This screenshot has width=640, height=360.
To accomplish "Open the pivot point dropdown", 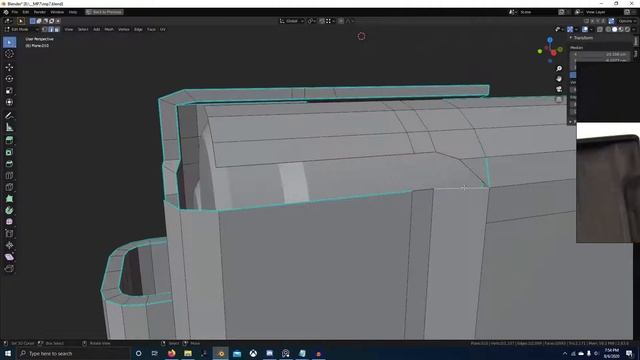I will 311,21.
